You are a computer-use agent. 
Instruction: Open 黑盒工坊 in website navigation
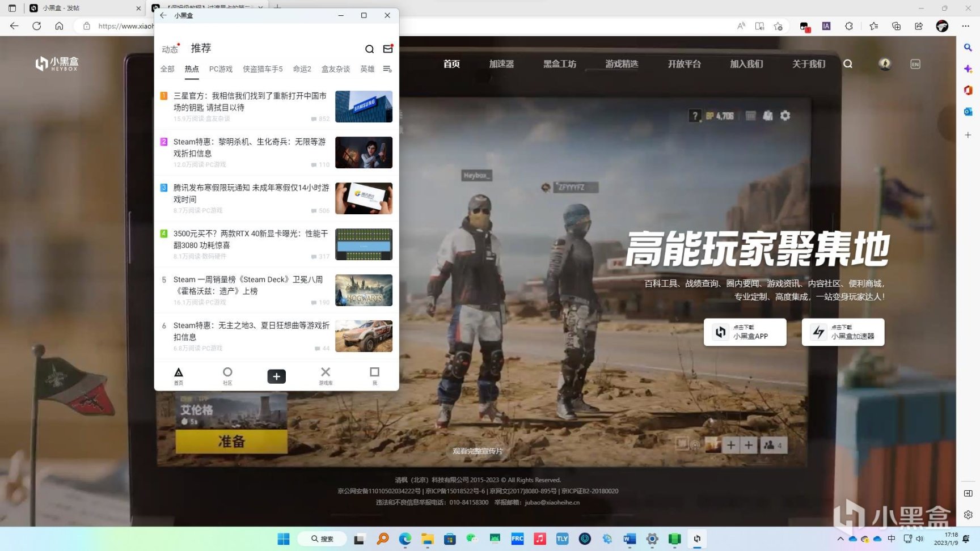pos(560,64)
